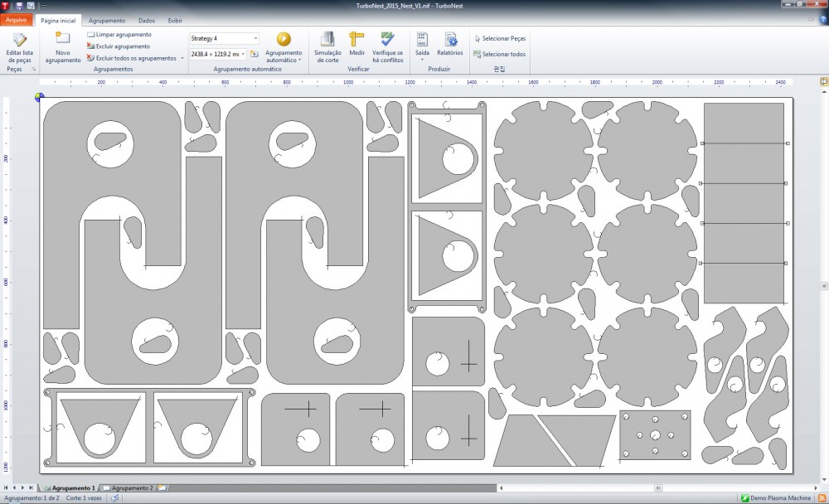Switch to the Agrupamento ribbon tab
This screenshot has width=829, height=504.
[x=107, y=21]
